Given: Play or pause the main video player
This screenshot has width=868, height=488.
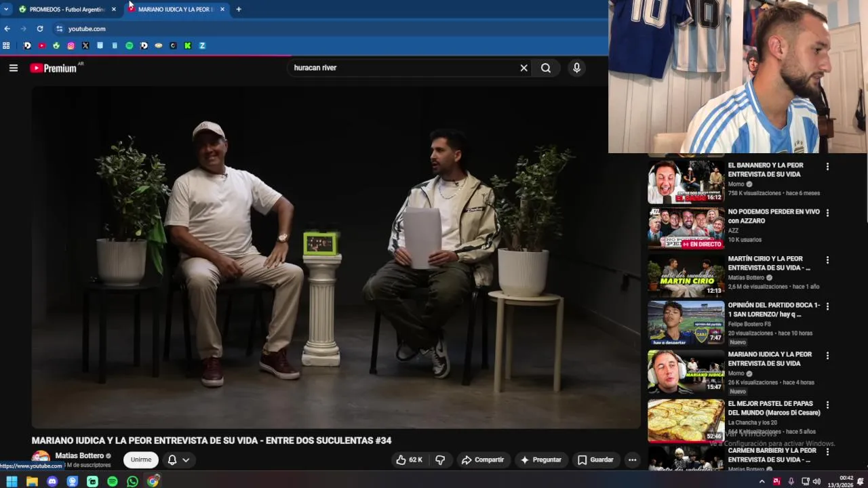Looking at the screenshot, I should click(336, 258).
